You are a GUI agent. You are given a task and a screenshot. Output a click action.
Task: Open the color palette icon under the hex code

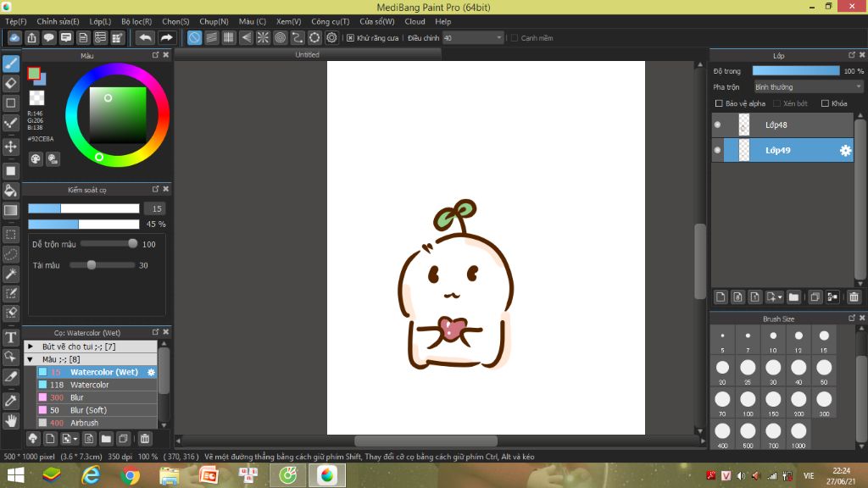[36, 159]
